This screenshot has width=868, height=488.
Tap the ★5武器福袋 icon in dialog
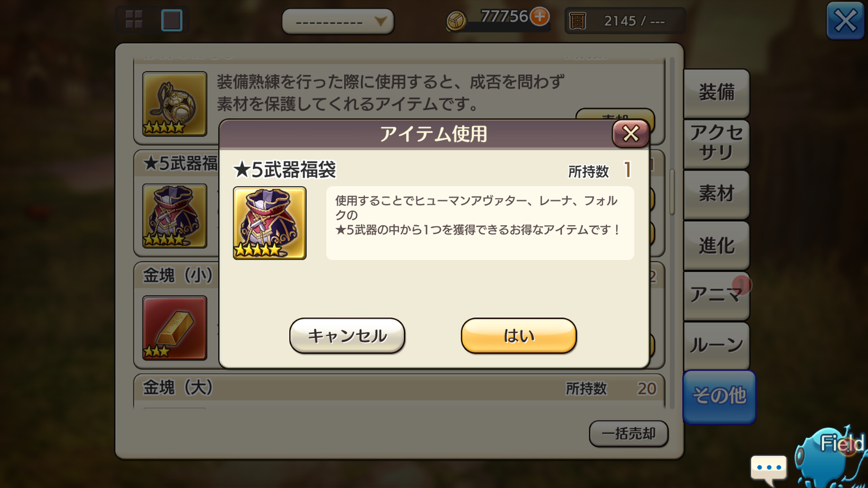coord(270,223)
